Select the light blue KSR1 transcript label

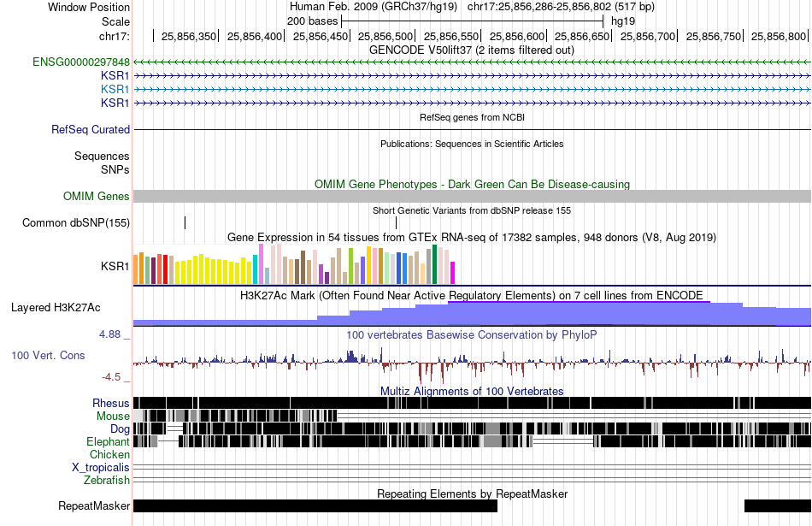point(115,89)
